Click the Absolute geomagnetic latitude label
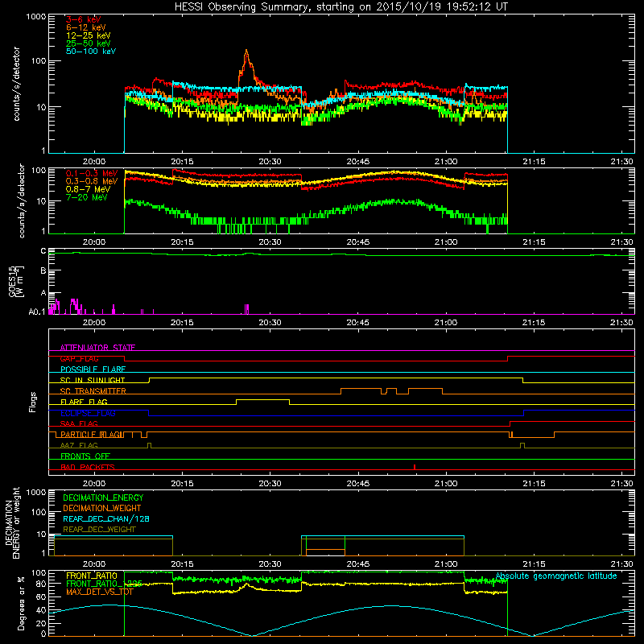 pos(556,576)
